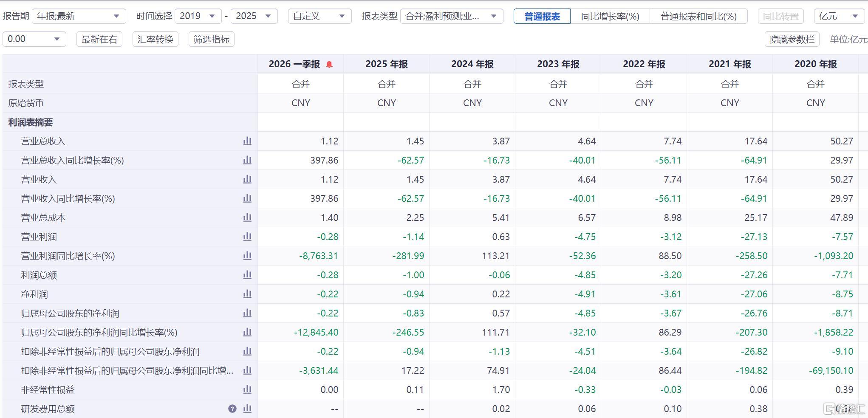The image size is (868, 418).
Task: Click the value 113.21 in 2024 年报 column
Action: [x=496, y=256]
